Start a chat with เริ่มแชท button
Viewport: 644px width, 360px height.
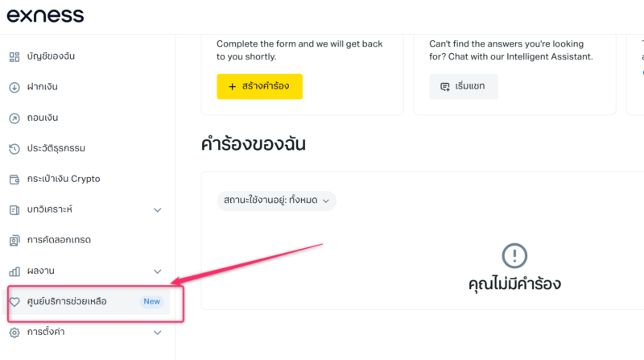point(464,86)
